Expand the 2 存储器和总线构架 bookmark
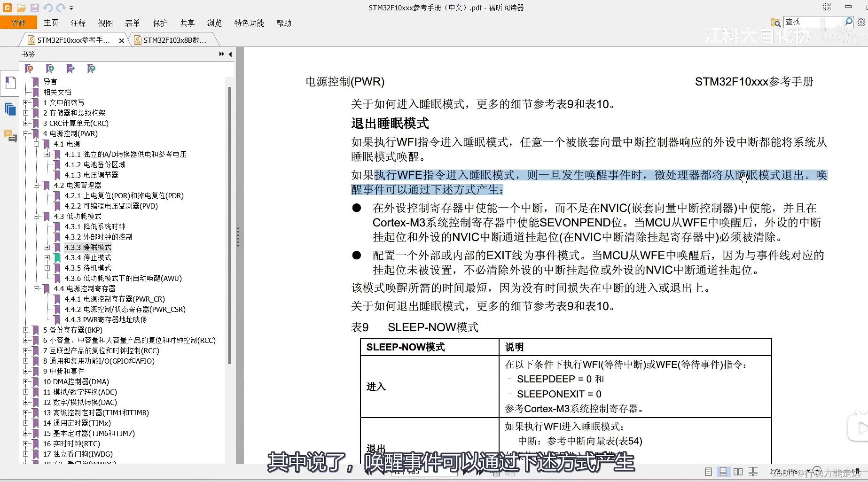 pyautogui.click(x=26, y=113)
